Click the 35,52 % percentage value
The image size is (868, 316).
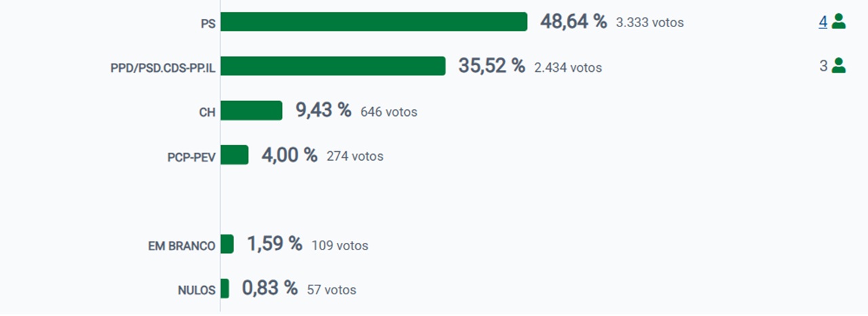pos(492,66)
